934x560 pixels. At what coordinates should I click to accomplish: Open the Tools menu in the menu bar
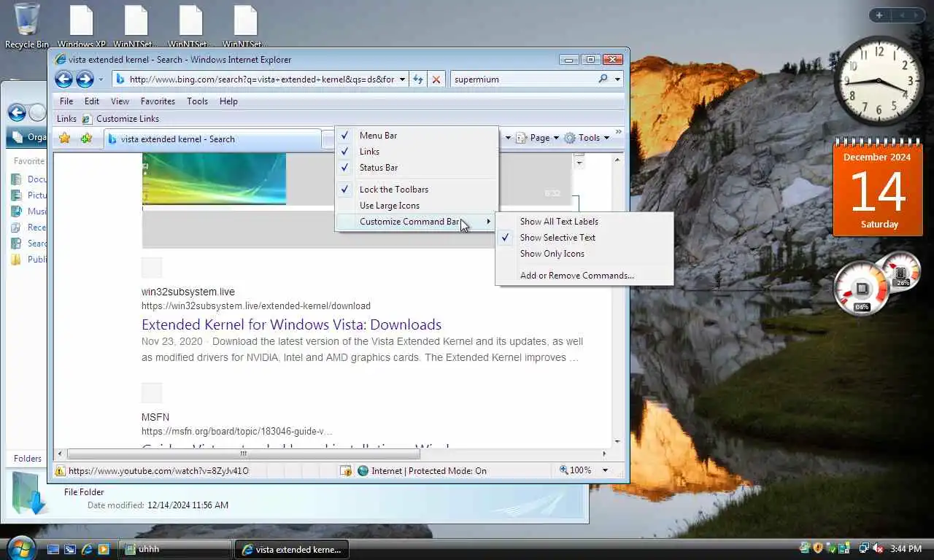(x=197, y=101)
